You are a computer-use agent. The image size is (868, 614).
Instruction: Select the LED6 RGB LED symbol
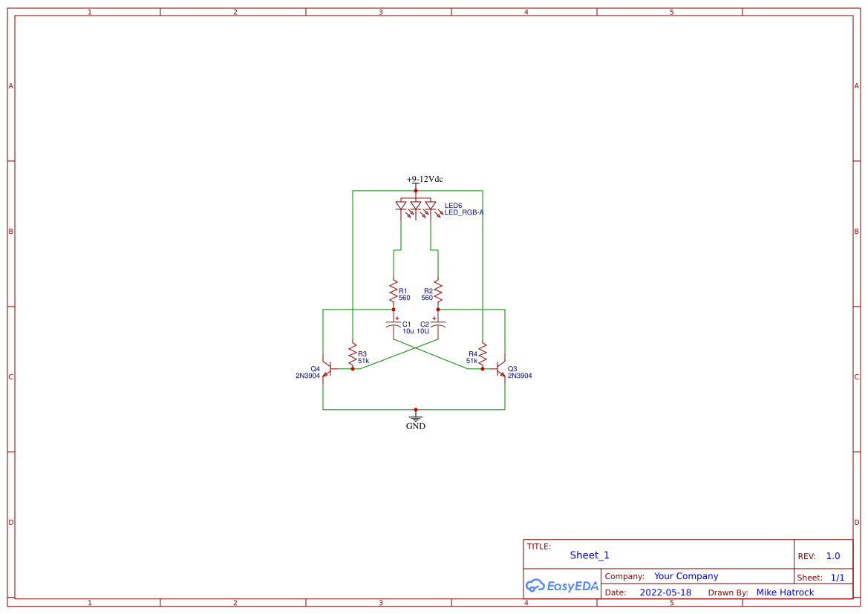417,205
